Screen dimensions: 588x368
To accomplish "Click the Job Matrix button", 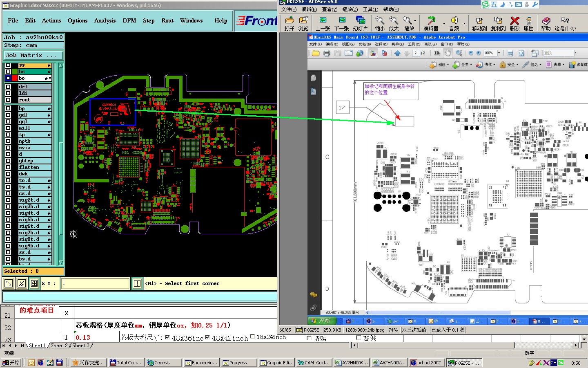I will point(33,55).
